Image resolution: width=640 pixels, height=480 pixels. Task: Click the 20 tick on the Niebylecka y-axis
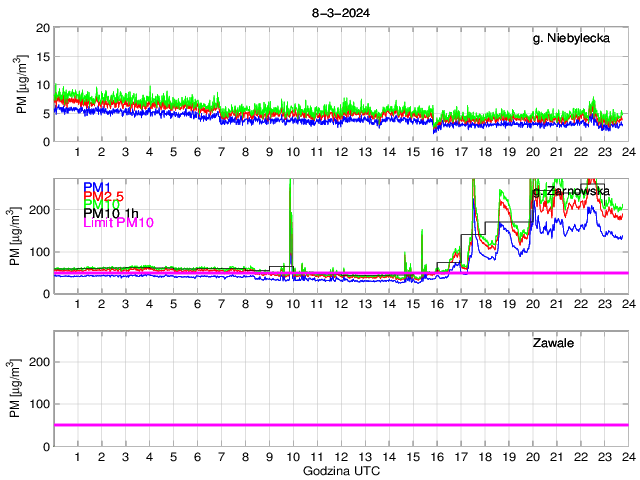(x=43, y=28)
